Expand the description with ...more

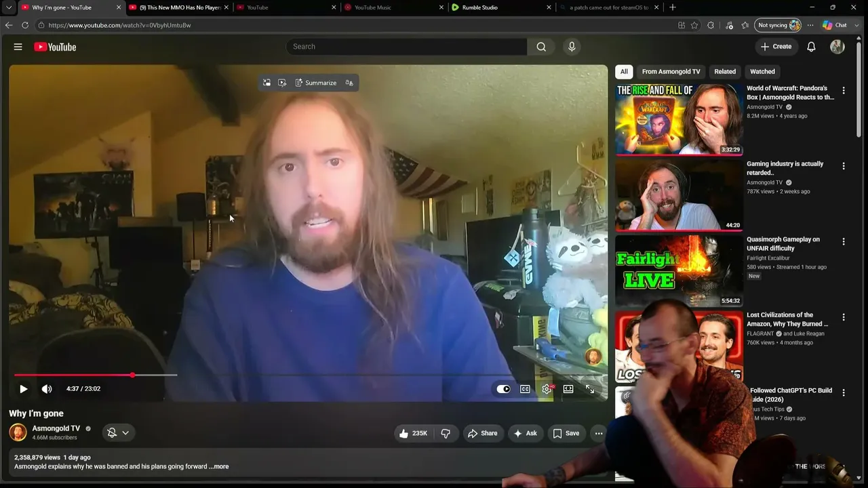pos(218,466)
